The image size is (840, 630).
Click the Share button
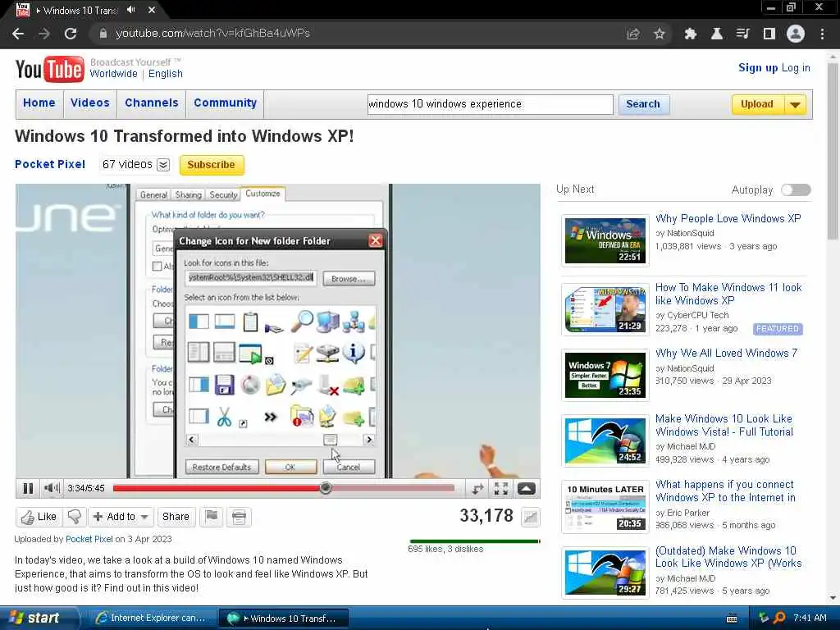176,517
